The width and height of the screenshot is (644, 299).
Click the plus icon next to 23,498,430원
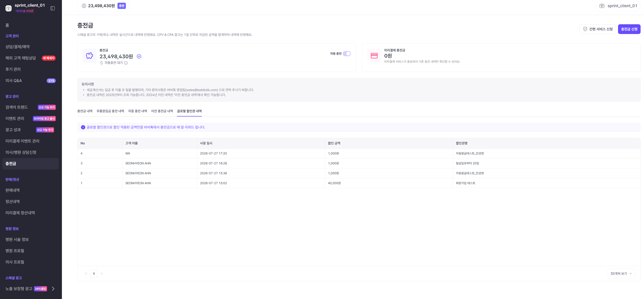139,56
